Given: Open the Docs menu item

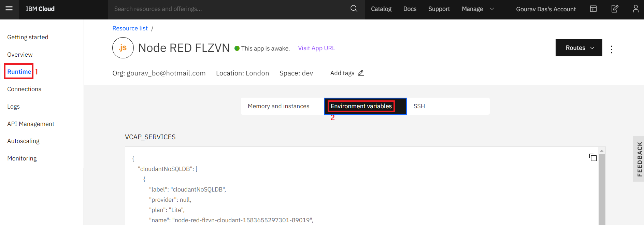Looking at the screenshot, I should click(410, 9).
